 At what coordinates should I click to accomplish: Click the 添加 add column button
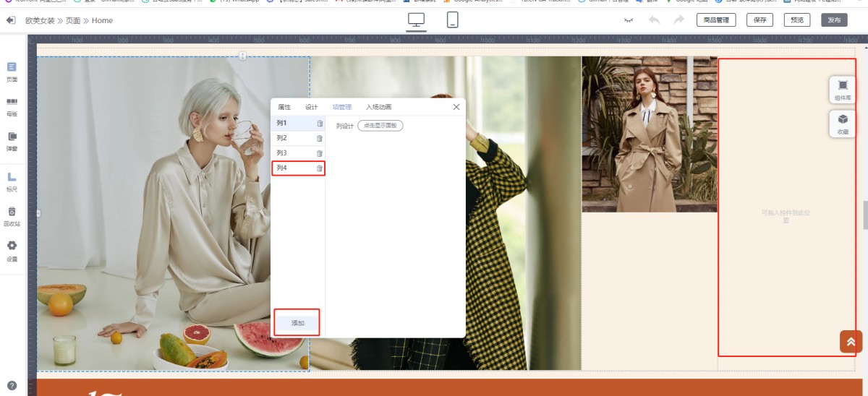pos(297,322)
